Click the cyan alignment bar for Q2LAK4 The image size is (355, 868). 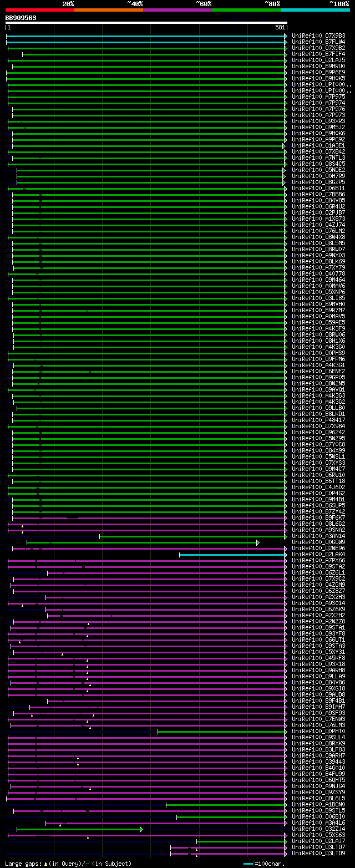pos(233,554)
